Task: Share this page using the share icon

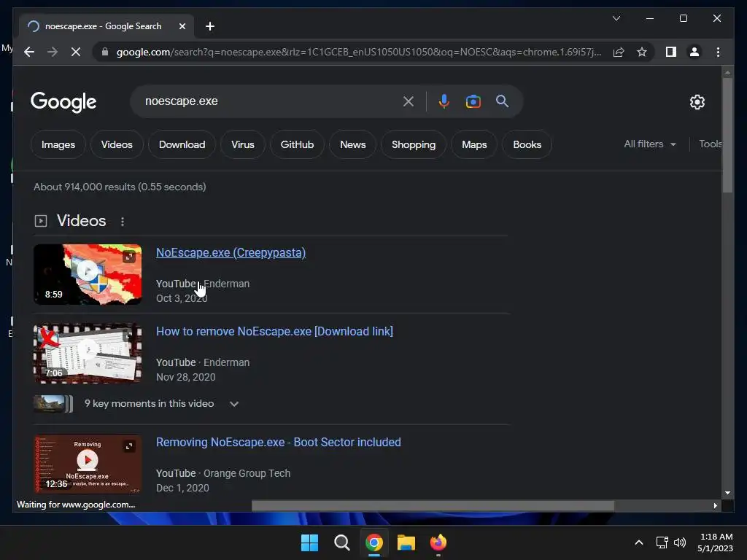Action: tap(619, 52)
